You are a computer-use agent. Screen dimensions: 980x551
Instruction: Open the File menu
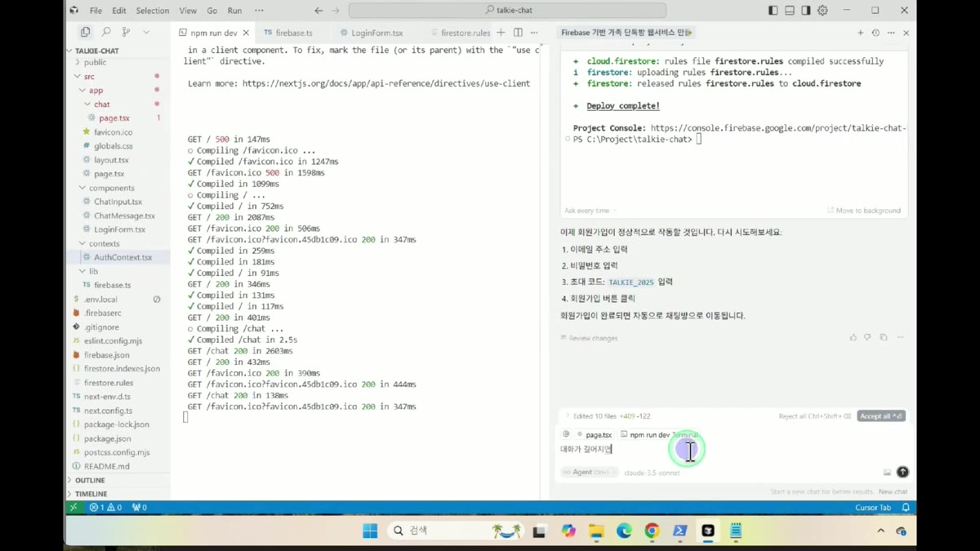coord(96,11)
